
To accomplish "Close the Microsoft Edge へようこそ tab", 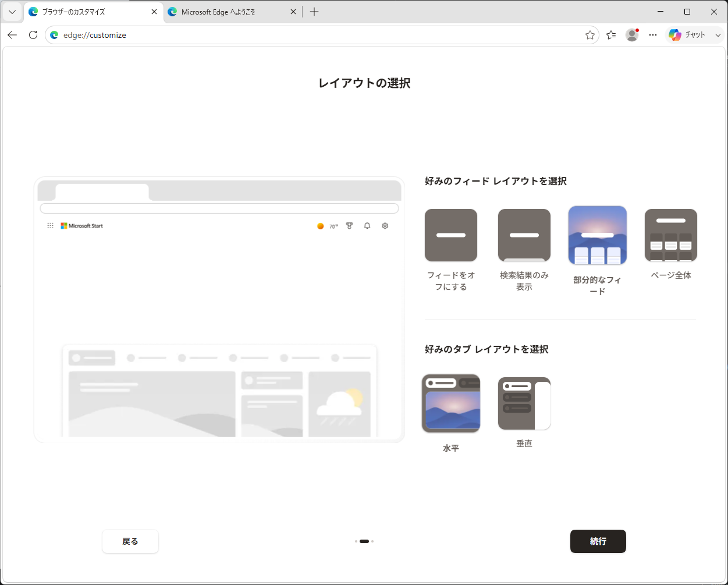I will click(293, 12).
